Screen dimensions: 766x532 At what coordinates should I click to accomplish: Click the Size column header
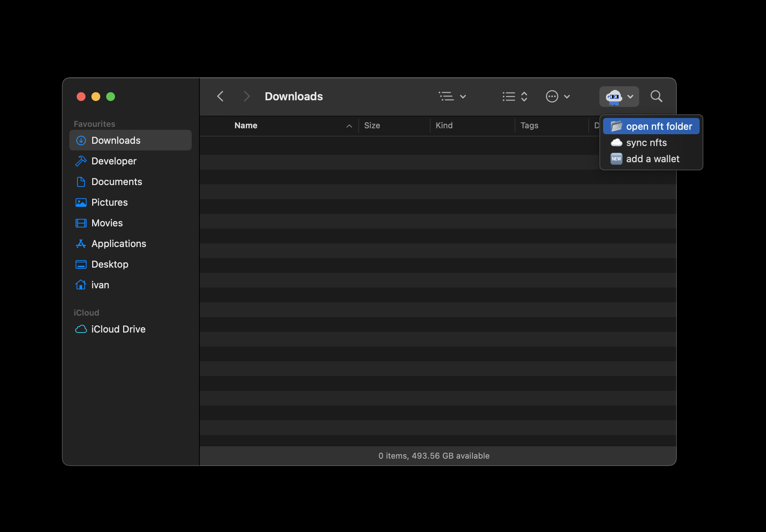tap(372, 125)
